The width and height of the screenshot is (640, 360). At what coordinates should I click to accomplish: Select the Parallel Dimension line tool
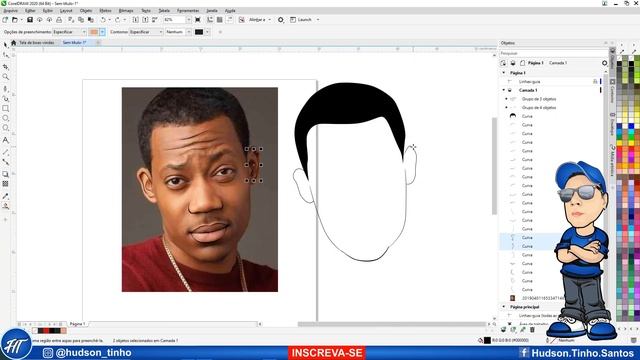[5, 152]
